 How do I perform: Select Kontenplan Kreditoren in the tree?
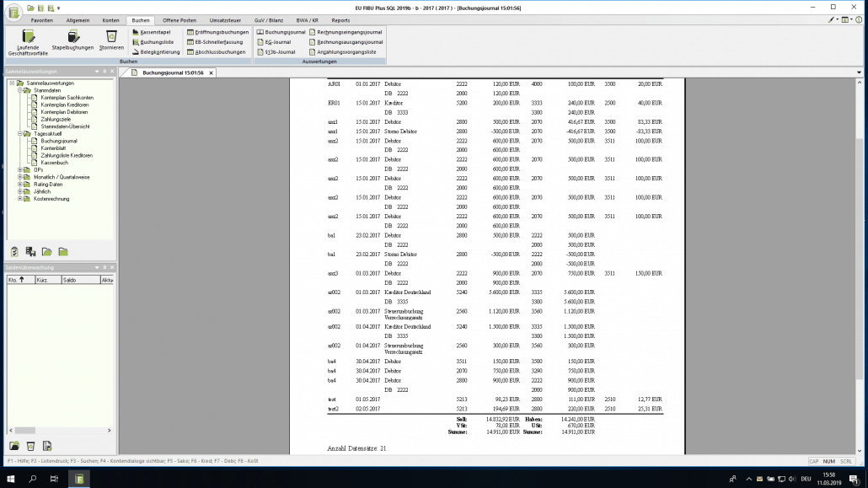click(x=65, y=105)
